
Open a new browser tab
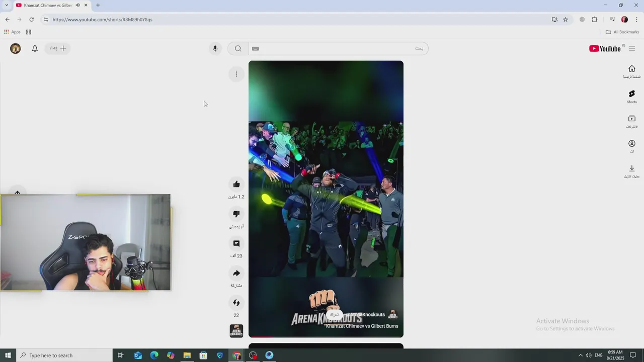98,5
